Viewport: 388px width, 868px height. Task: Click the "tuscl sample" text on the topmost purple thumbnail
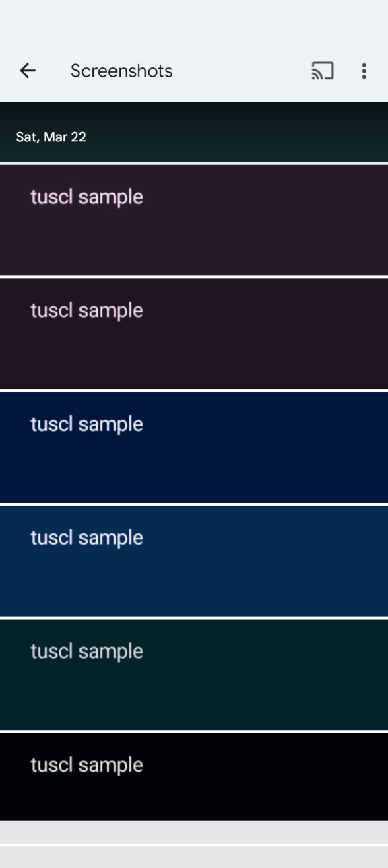tap(87, 197)
